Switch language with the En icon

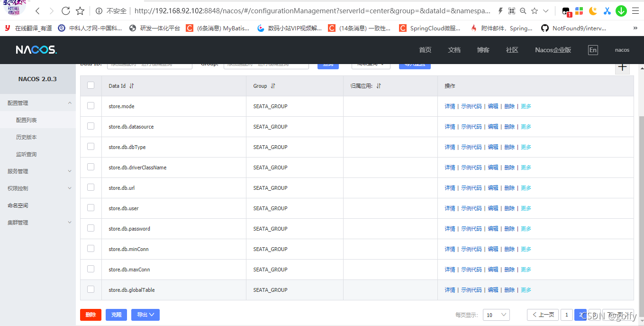coord(593,50)
